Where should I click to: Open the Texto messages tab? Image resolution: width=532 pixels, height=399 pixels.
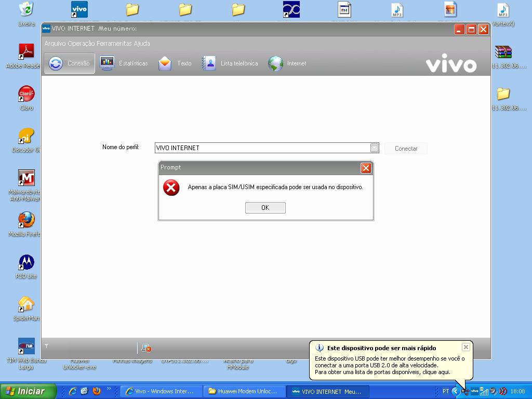coord(175,63)
